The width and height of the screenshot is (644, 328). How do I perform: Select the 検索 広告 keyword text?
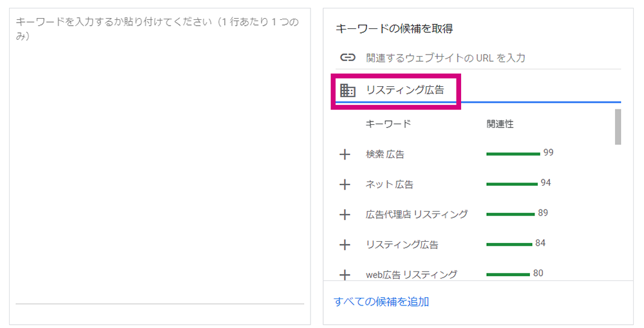click(385, 154)
